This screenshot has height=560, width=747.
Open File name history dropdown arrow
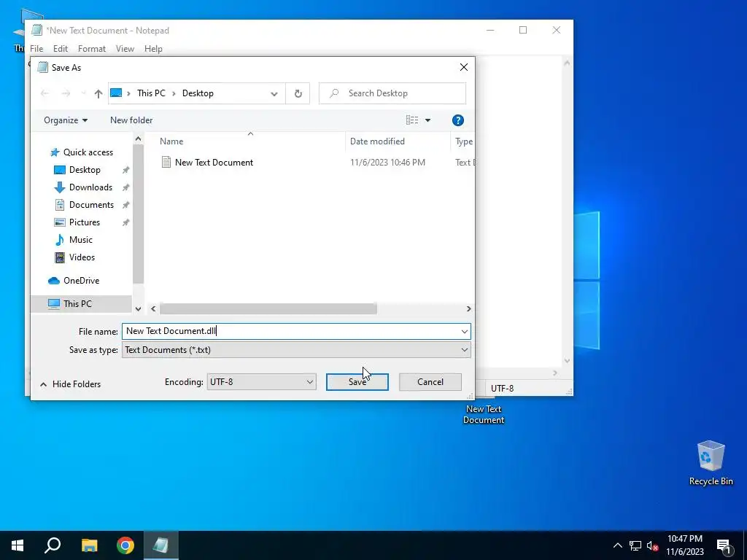click(x=465, y=332)
